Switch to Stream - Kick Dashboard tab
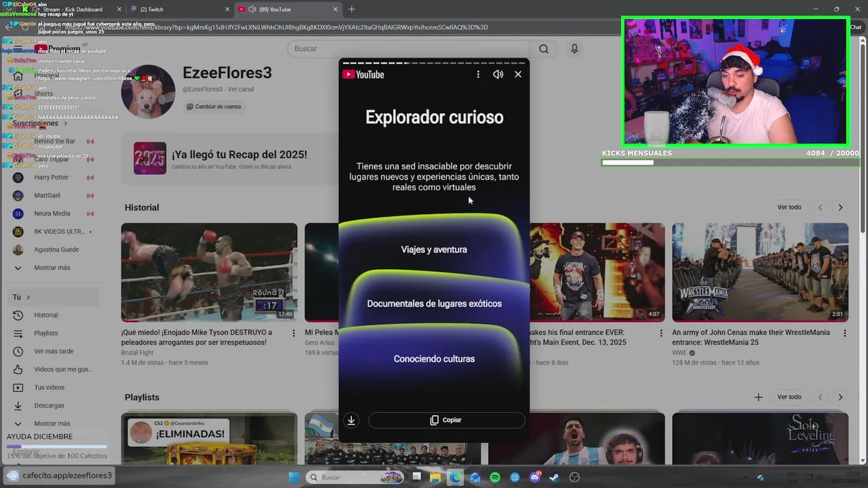Viewport: 868px width, 488px height. (71, 9)
